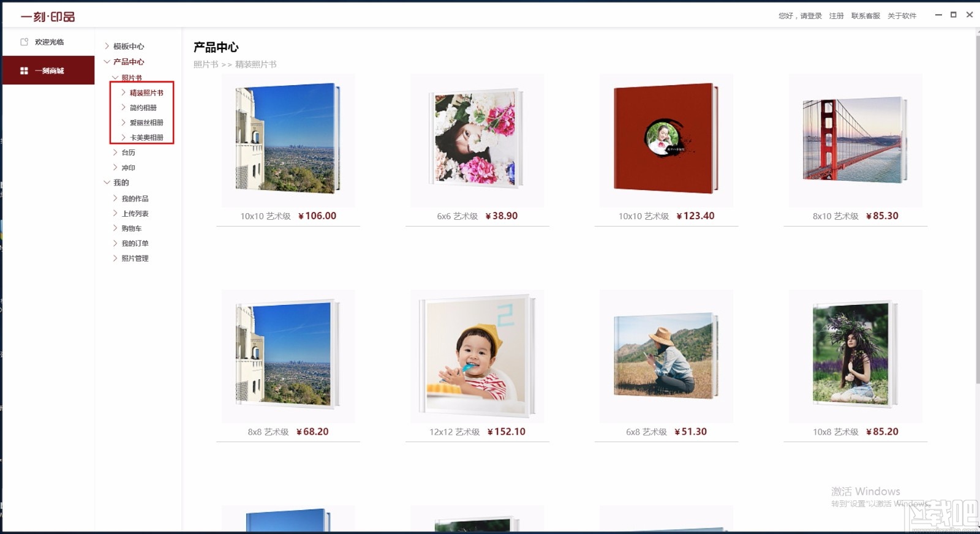This screenshot has width=980, height=534.
Task: Click the 注册 register link
Action: point(836,16)
